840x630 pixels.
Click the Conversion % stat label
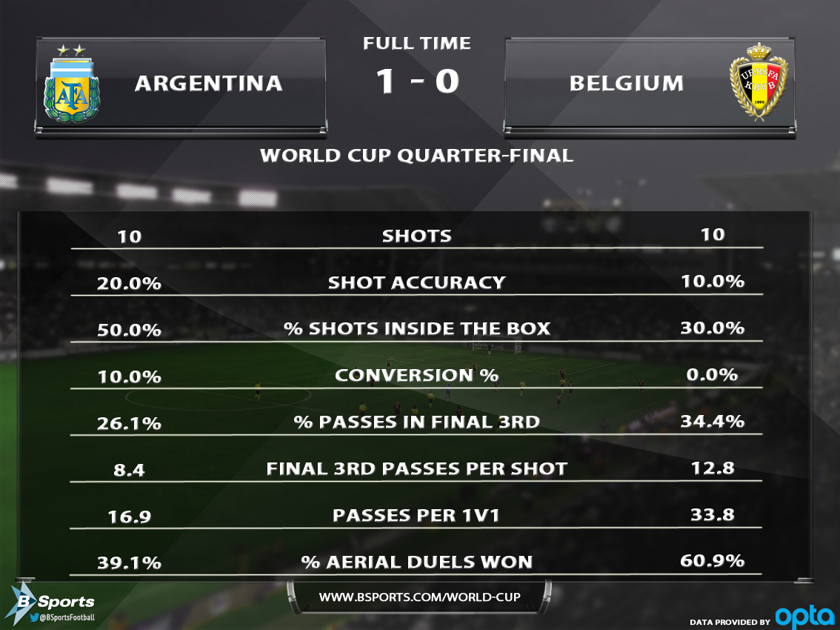(x=417, y=375)
